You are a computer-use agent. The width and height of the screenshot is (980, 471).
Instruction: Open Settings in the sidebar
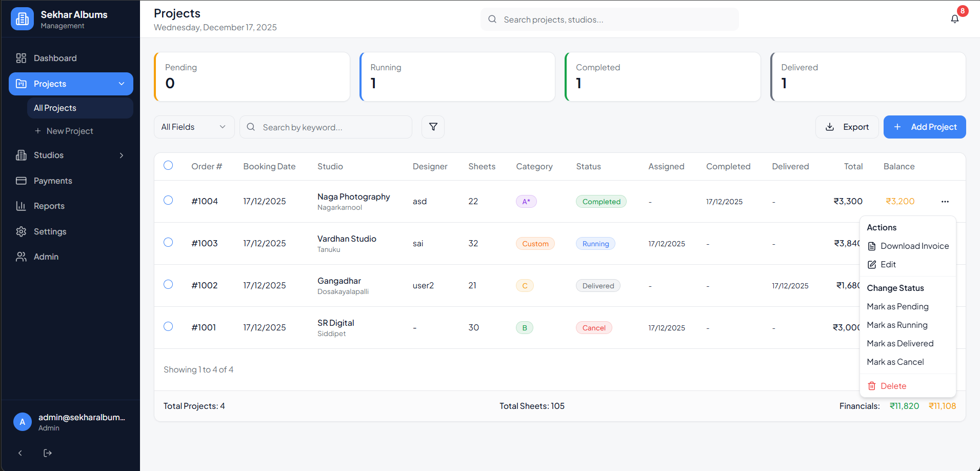50,231
